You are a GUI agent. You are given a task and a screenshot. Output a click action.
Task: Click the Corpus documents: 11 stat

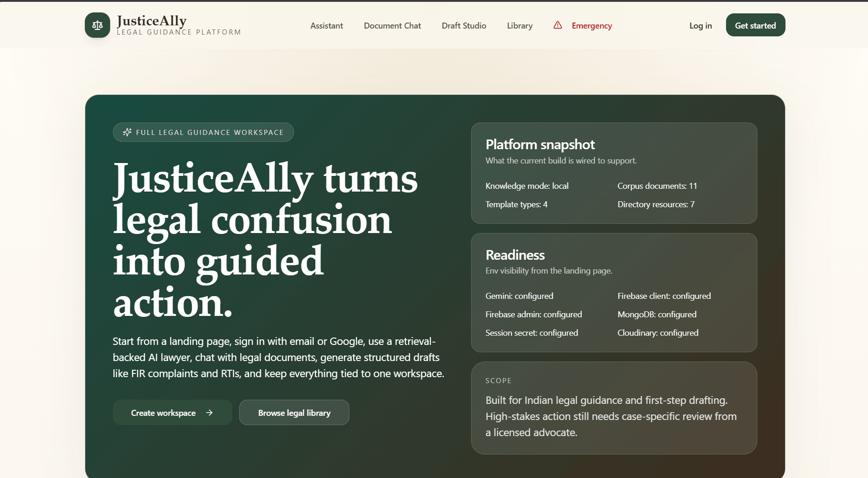(657, 186)
